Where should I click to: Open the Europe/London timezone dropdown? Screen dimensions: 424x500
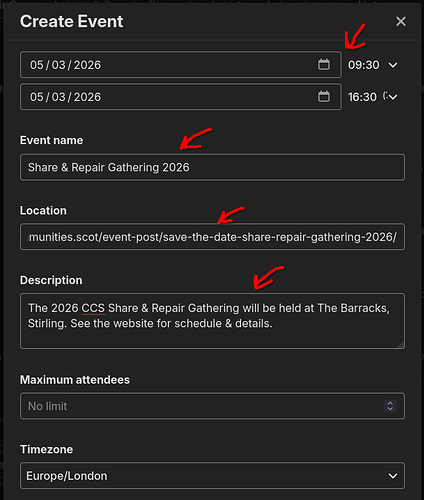(x=212, y=476)
